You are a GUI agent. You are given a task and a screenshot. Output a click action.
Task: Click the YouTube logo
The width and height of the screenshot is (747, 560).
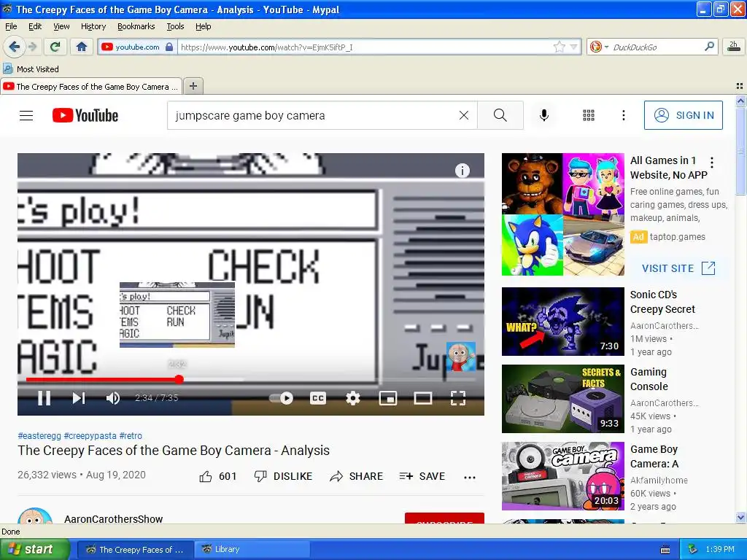tap(85, 115)
